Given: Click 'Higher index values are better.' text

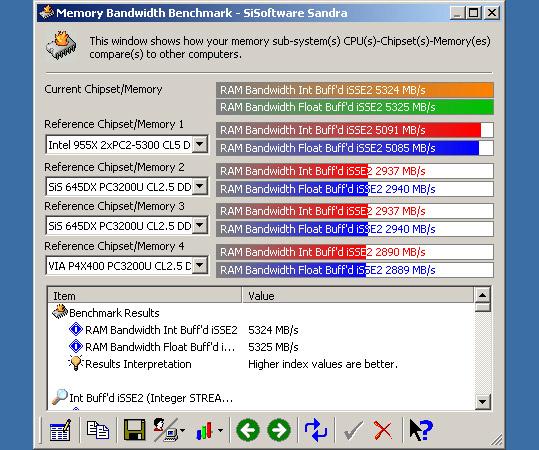Looking at the screenshot, I should 323,364.
